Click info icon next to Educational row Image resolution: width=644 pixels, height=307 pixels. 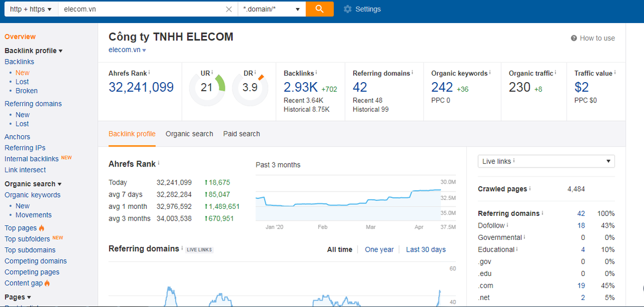pos(517,249)
